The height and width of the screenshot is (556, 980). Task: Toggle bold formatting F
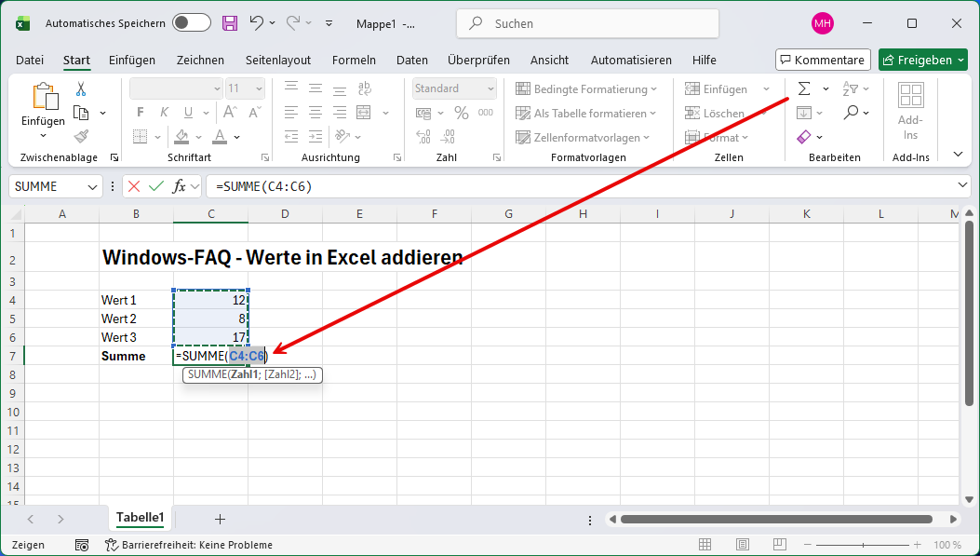tap(140, 113)
